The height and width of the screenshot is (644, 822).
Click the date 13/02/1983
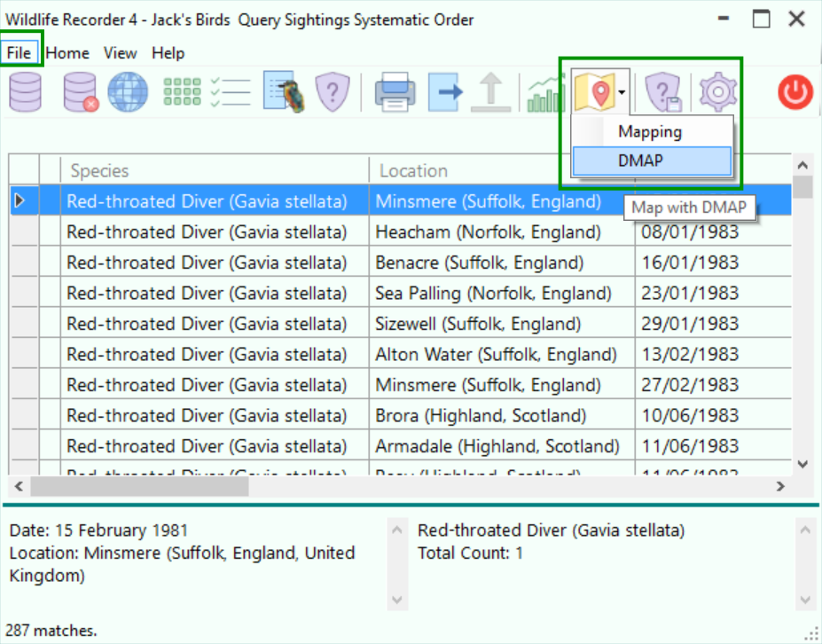(690, 355)
